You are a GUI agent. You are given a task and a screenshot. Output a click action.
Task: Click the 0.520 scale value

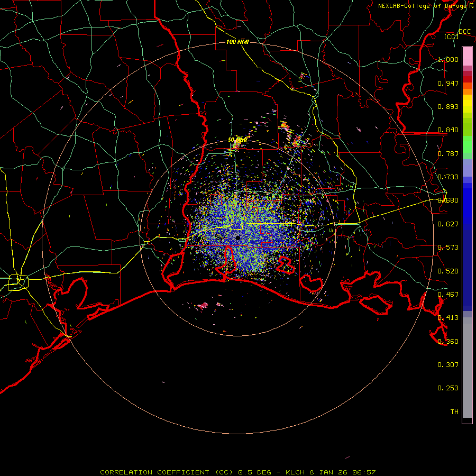pos(448,271)
